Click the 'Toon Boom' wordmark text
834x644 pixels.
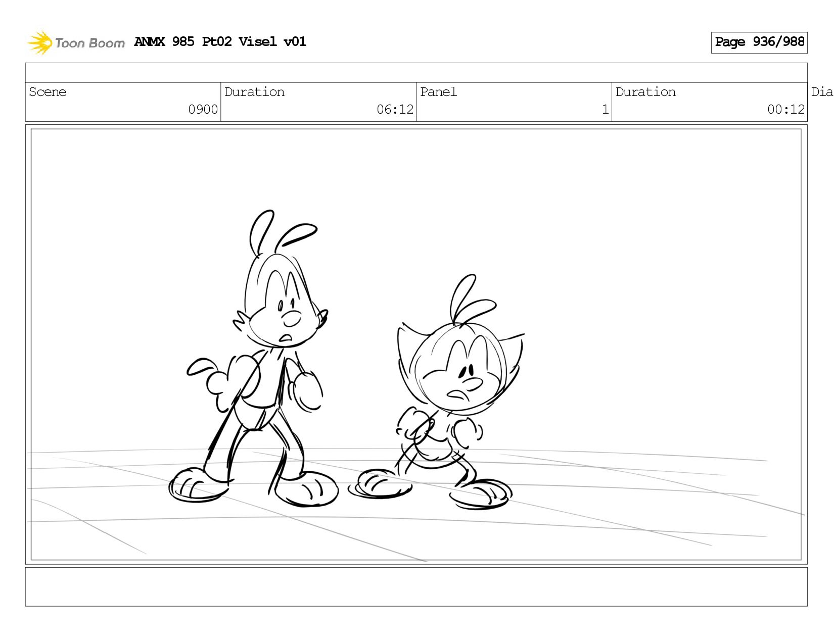coord(90,43)
